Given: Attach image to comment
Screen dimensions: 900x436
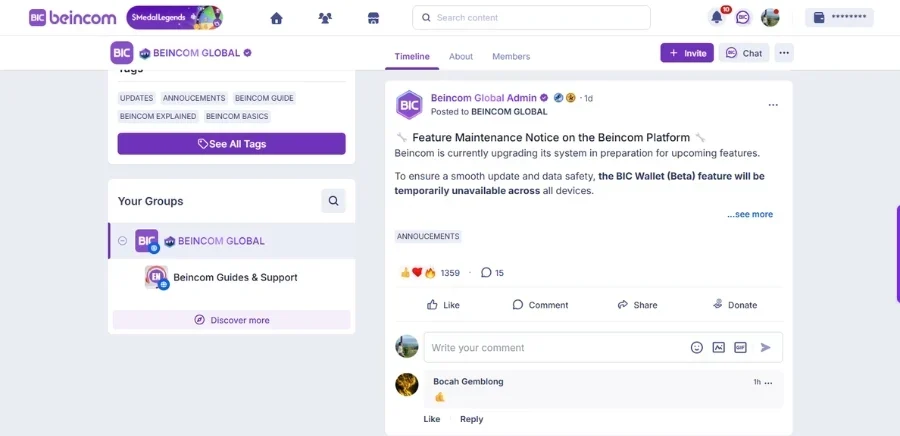Looking at the screenshot, I should pyautogui.click(x=719, y=348).
